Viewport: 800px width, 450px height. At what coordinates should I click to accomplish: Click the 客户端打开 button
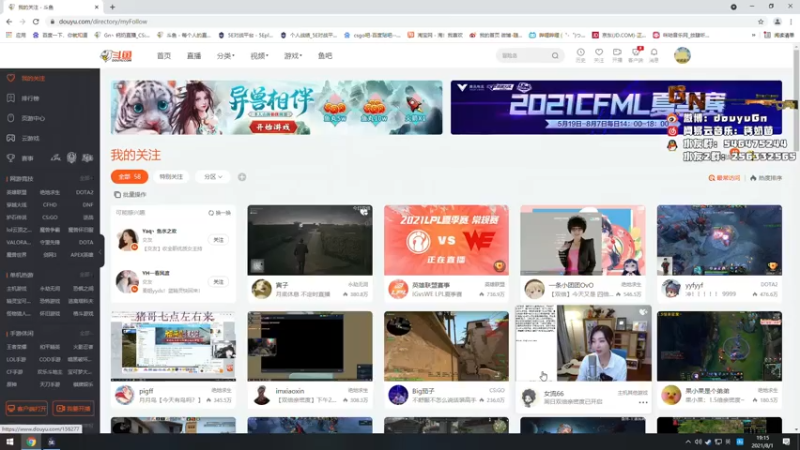coord(27,408)
